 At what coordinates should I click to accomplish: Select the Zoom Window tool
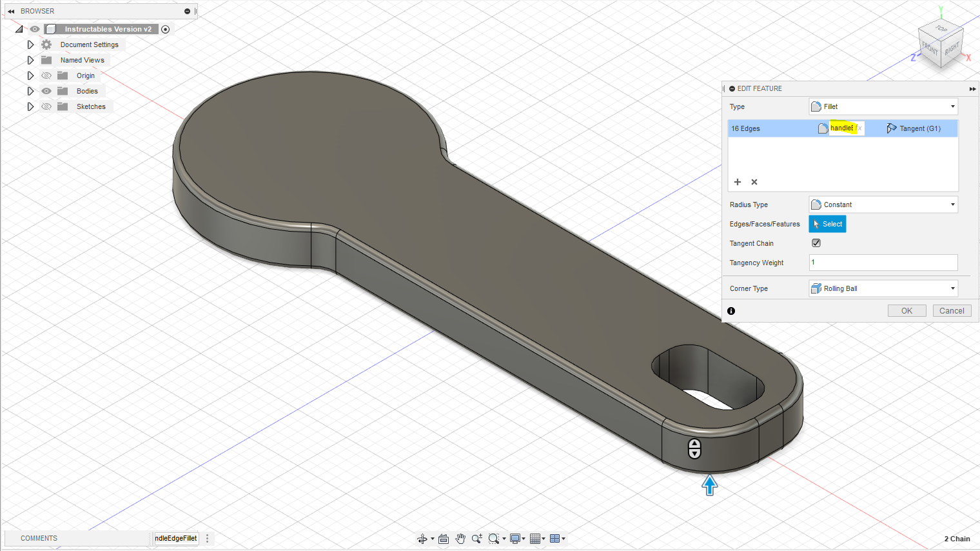[x=493, y=538]
